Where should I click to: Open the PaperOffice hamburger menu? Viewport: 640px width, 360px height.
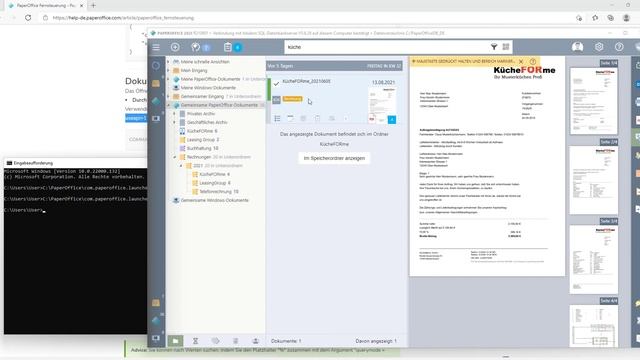[156, 47]
